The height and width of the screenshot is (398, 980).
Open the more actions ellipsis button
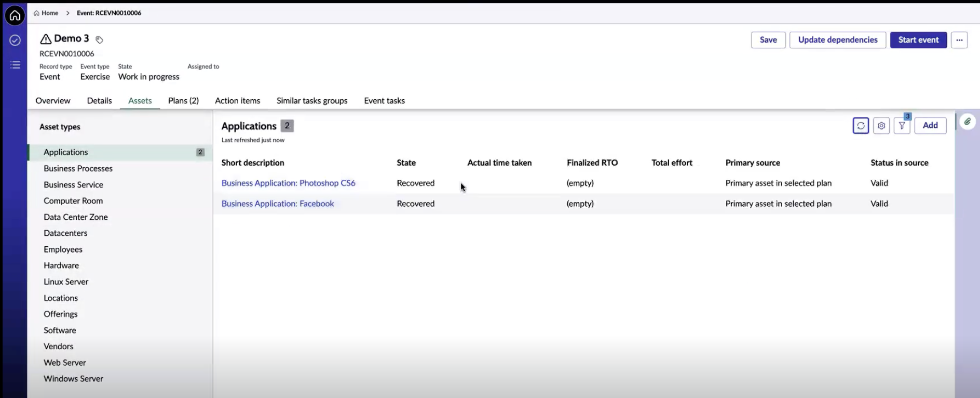click(x=959, y=40)
